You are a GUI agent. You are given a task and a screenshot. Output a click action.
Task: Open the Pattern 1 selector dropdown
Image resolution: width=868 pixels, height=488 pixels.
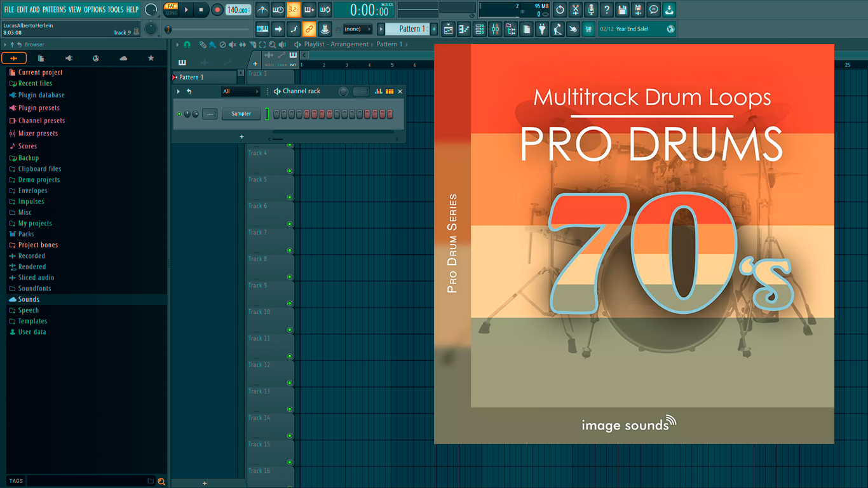point(409,29)
